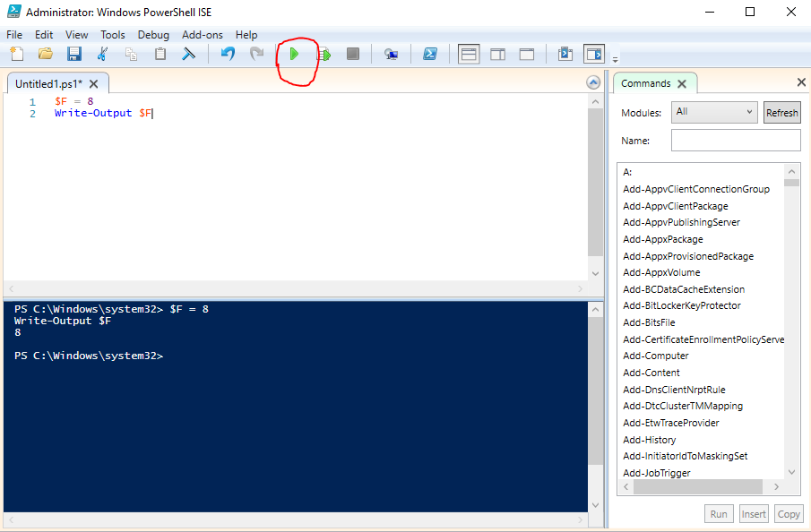Select Add-History command
This screenshot has height=532, width=811.
click(649, 440)
